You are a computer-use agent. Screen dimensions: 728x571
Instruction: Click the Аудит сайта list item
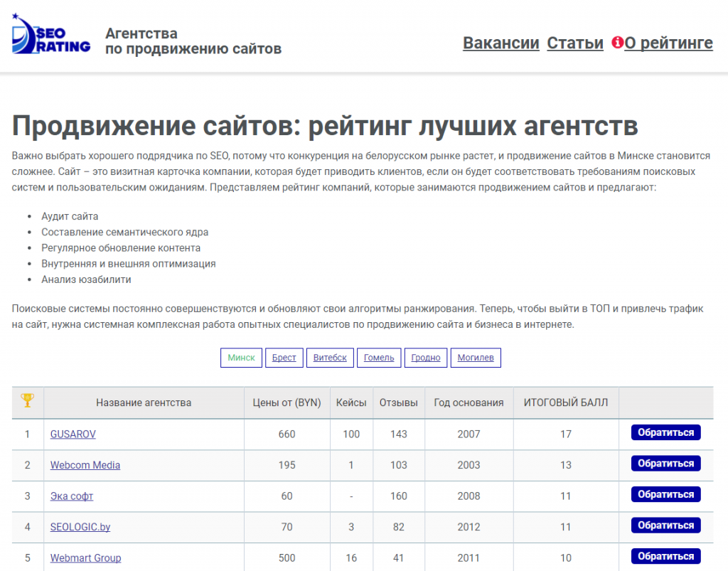coord(70,216)
